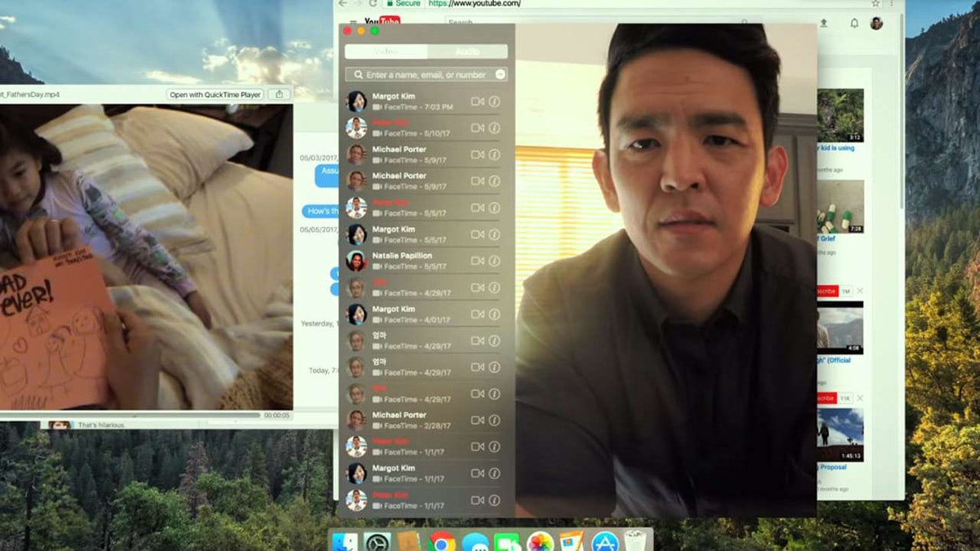Click Open with QuickTime Player button
Screen dimensions: 980x551
click(216, 95)
